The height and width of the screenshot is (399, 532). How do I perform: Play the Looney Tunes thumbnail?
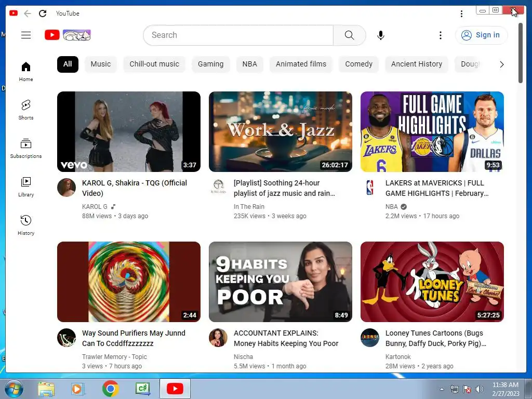click(x=432, y=282)
